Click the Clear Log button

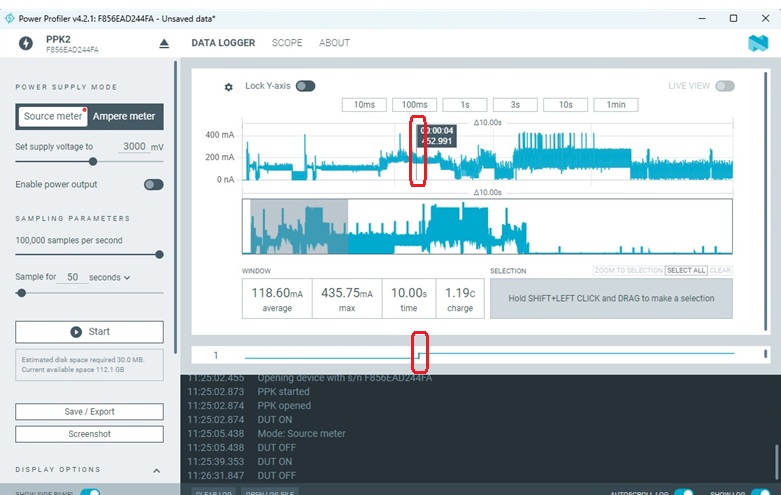pyautogui.click(x=214, y=492)
